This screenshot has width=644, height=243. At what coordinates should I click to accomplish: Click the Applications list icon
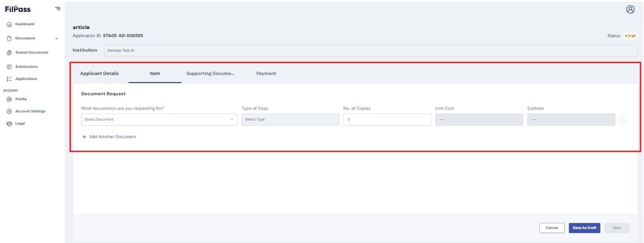click(x=9, y=79)
